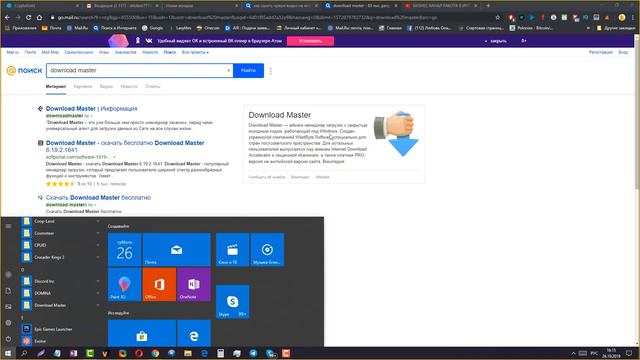Click the Chrome profile avatar icon
Viewport: 640px width, 360px height.
click(x=622, y=18)
